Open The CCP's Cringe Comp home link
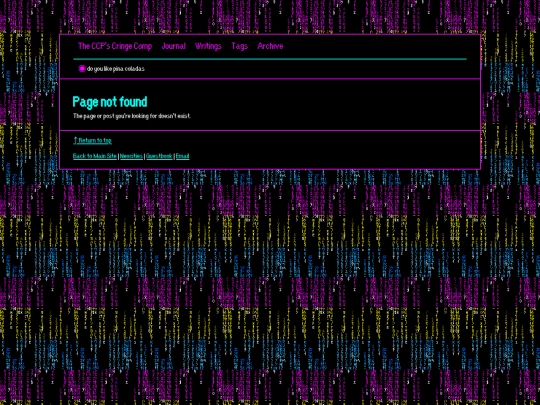Screen dimensions: 540x405 click(115, 46)
